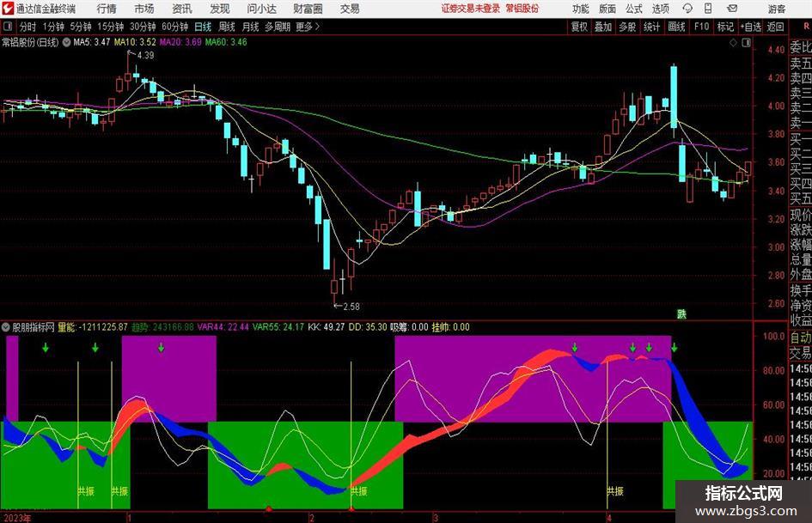Image resolution: width=812 pixels, height=523 pixels.
Task: Open the 市场 menu
Action: [x=144, y=9]
